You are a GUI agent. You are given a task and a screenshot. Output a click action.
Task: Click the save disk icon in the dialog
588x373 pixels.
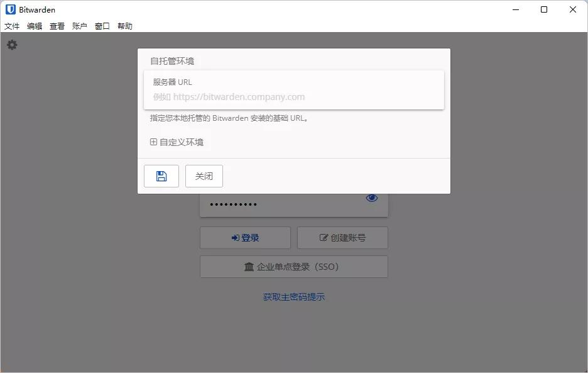[x=161, y=175]
